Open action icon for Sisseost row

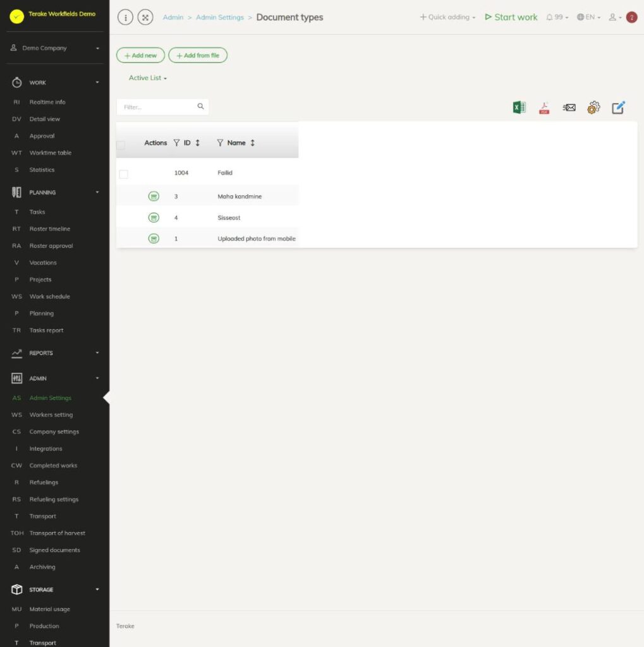click(x=154, y=217)
